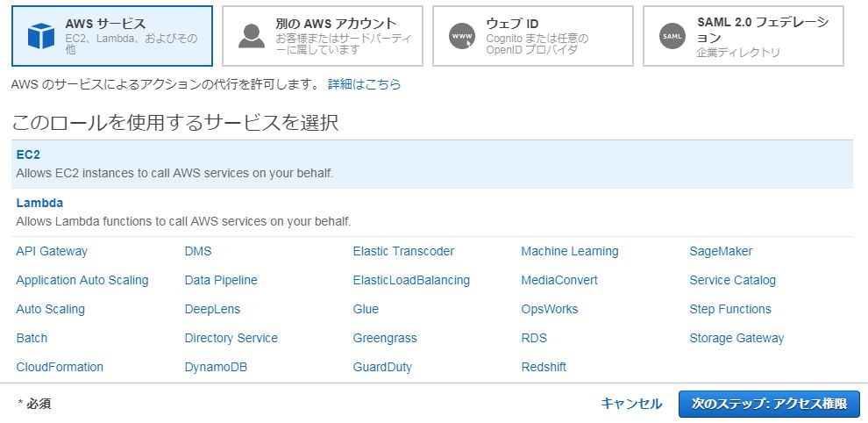Select Batch service

click(32, 338)
